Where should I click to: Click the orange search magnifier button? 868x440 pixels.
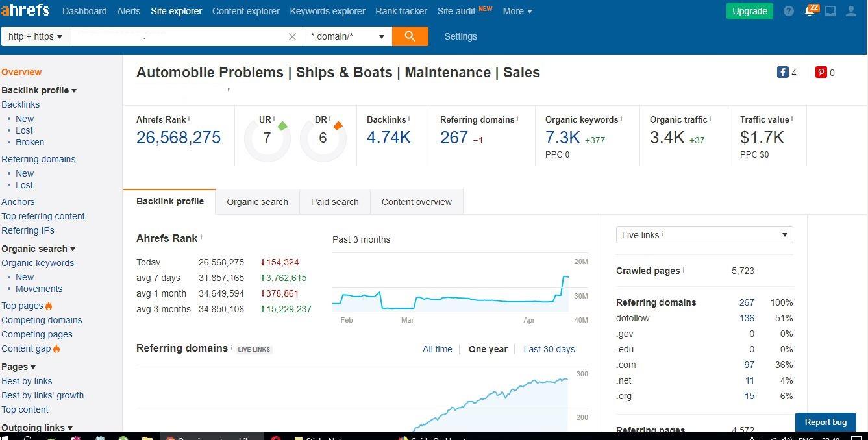click(410, 36)
